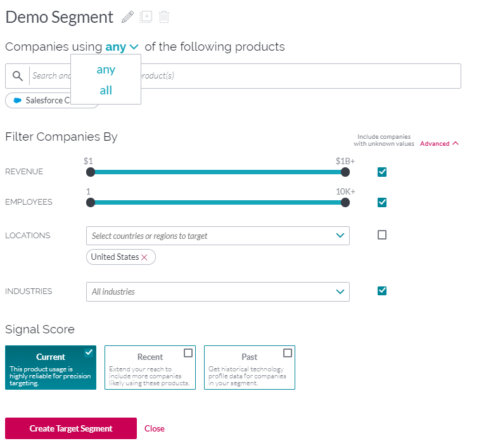Viewport: 479px width, 448px height.
Task: Toggle unknown values checkbox for Employees
Action: point(382,202)
